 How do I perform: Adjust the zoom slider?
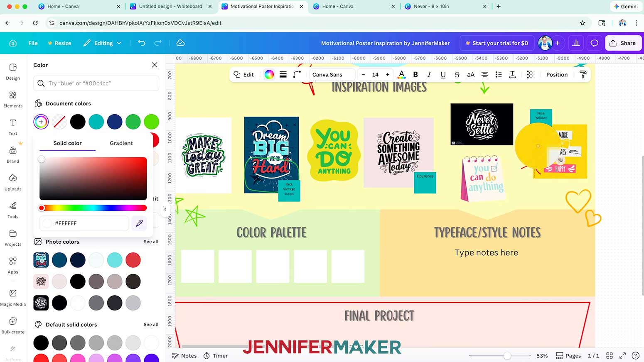pyautogui.click(x=500, y=356)
